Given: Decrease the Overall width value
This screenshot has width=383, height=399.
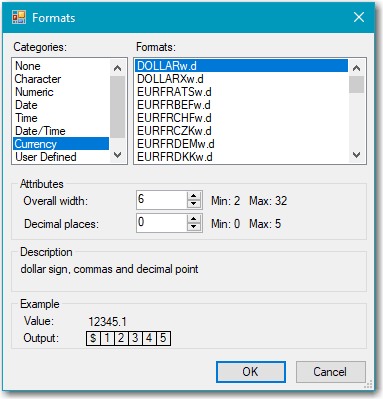Looking at the screenshot, I should coord(194,204).
